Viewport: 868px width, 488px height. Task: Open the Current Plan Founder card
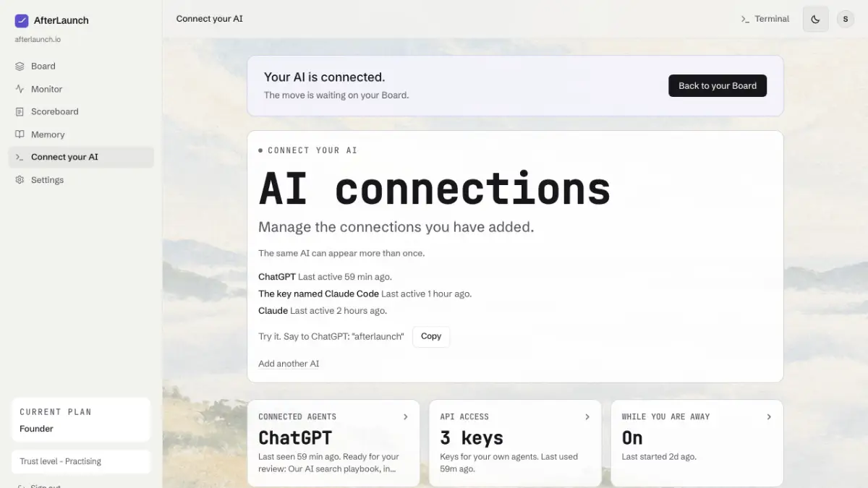tap(81, 420)
